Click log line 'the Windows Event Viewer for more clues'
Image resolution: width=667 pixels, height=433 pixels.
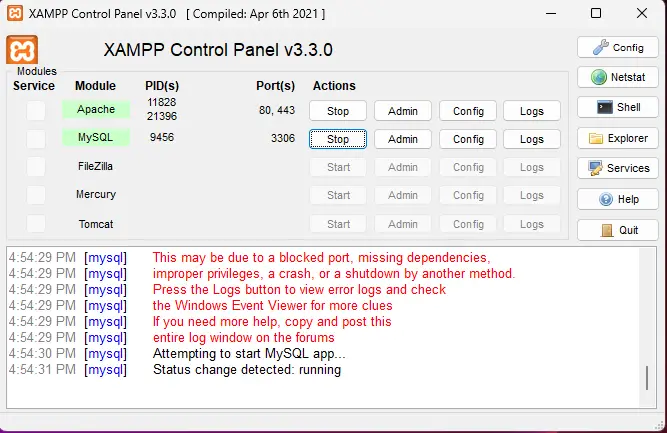point(272,305)
